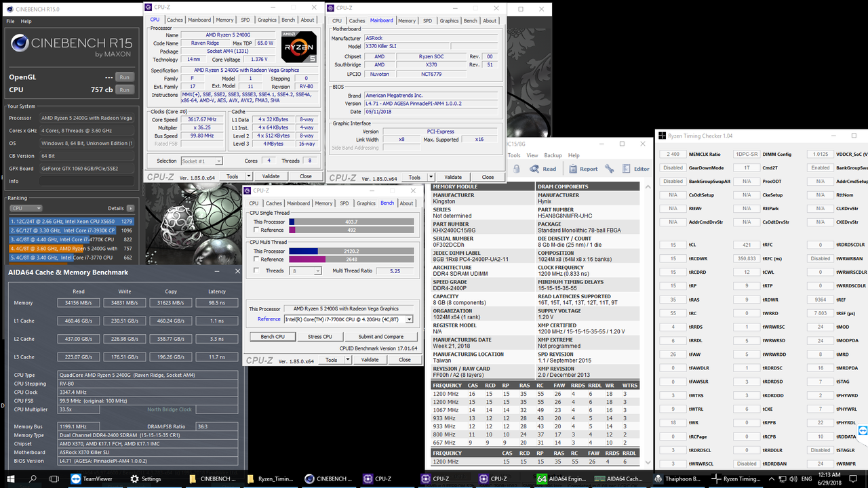
Task: Toggle Reference checkbox under CPU Multi Thread
Action: pyautogui.click(x=256, y=259)
